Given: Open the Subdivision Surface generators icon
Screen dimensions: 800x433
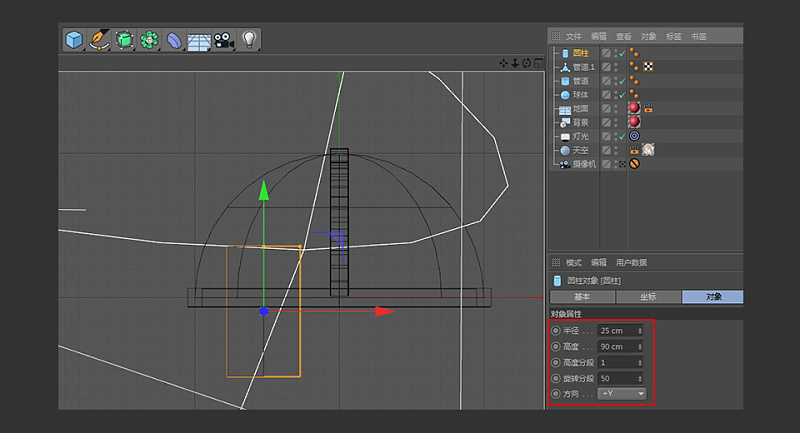Looking at the screenshot, I should pos(124,40).
